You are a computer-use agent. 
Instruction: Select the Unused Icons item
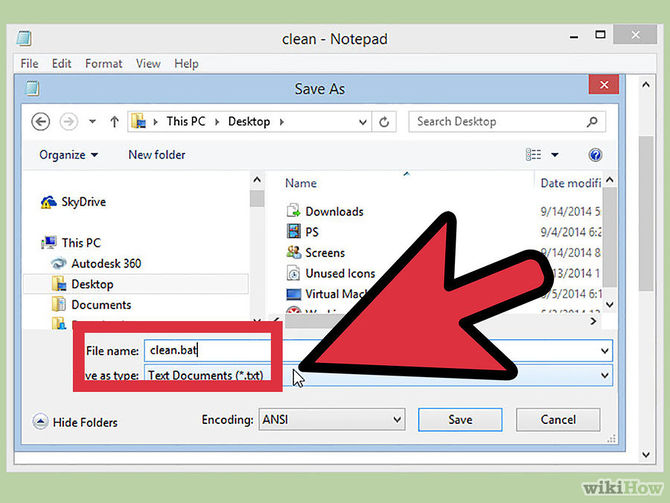pyautogui.click(x=340, y=274)
